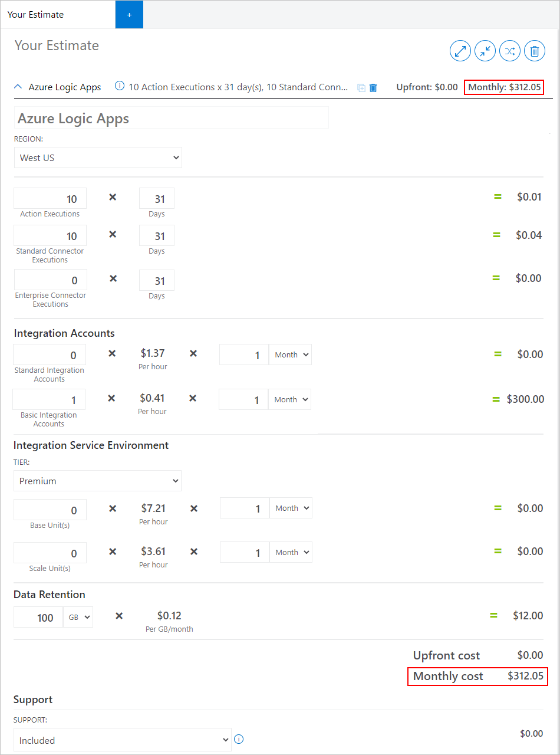Duplicate the Azure Logic Apps service
This screenshot has height=755, width=560.
click(361, 87)
